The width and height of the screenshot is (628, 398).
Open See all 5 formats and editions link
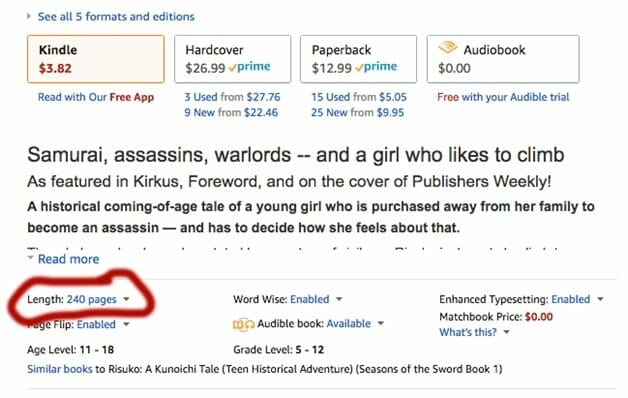[x=116, y=16]
